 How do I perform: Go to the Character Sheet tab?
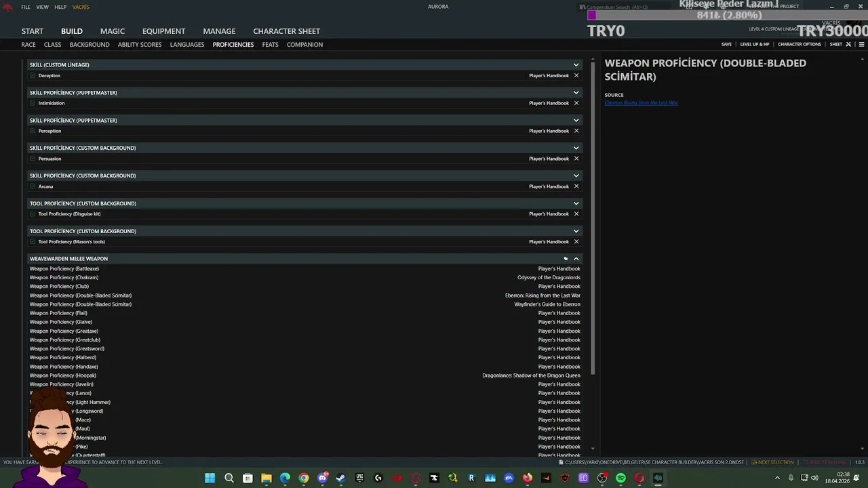[x=286, y=31]
